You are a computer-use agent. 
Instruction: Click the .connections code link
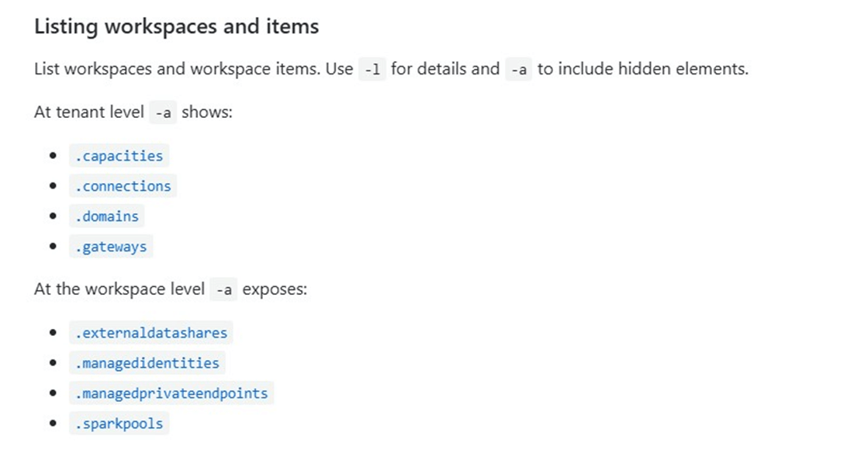pos(123,186)
